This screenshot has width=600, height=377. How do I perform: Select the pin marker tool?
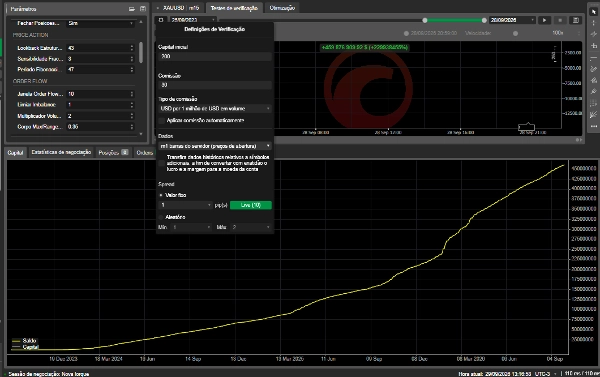(593, 91)
